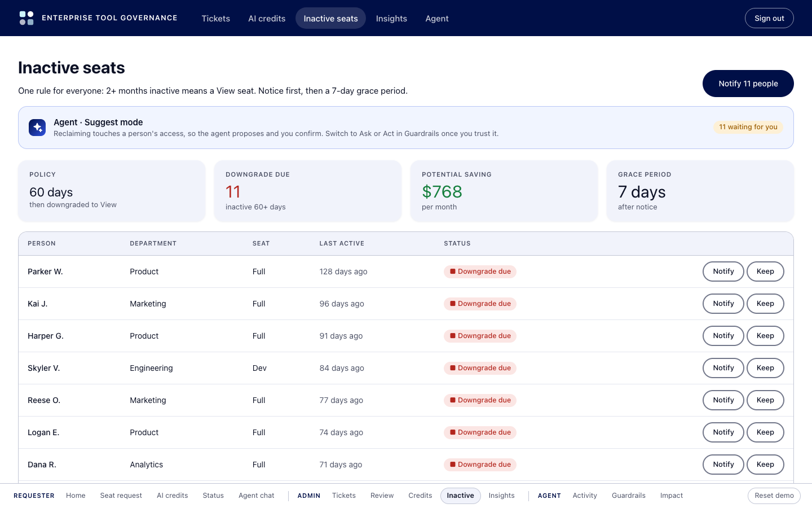The height and width of the screenshot is (508, 812).
Task: Click the $768 potential saving value
Action: point(442,192)
